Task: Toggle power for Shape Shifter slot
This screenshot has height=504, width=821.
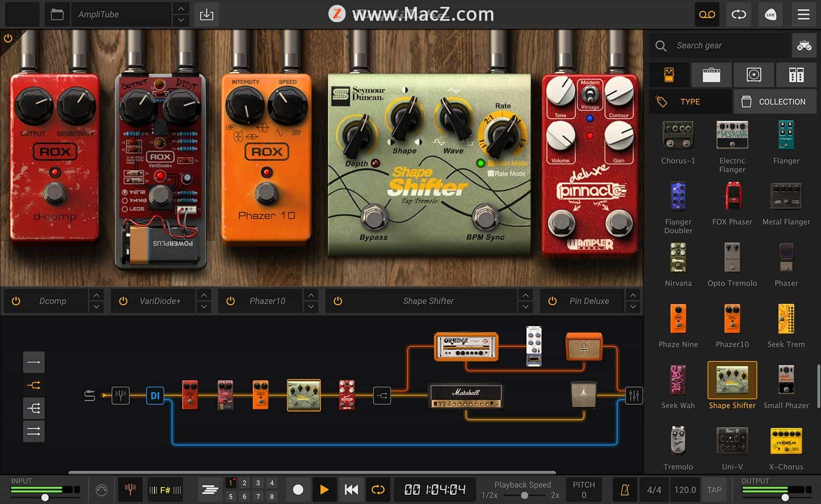Action: click(338, 301)
